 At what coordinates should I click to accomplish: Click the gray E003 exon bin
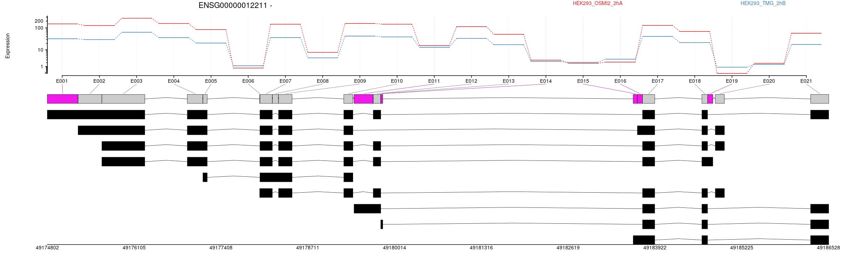point(123,99)
